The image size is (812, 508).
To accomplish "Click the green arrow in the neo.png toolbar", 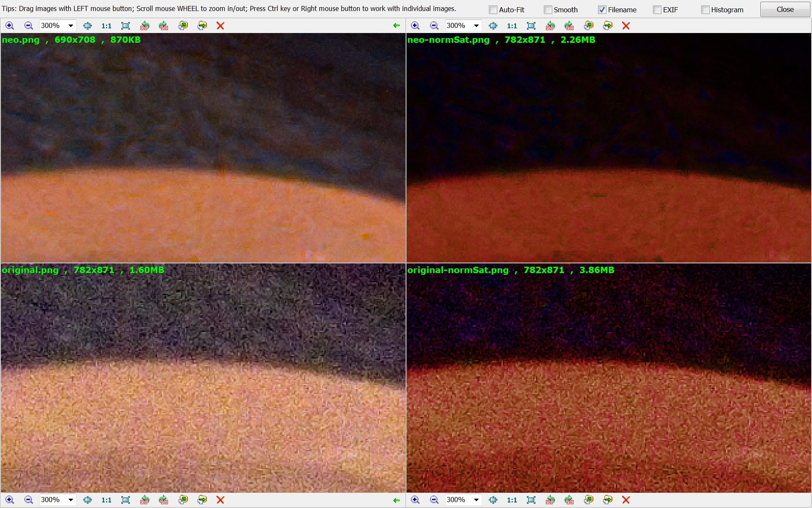I will coord(396,26).
